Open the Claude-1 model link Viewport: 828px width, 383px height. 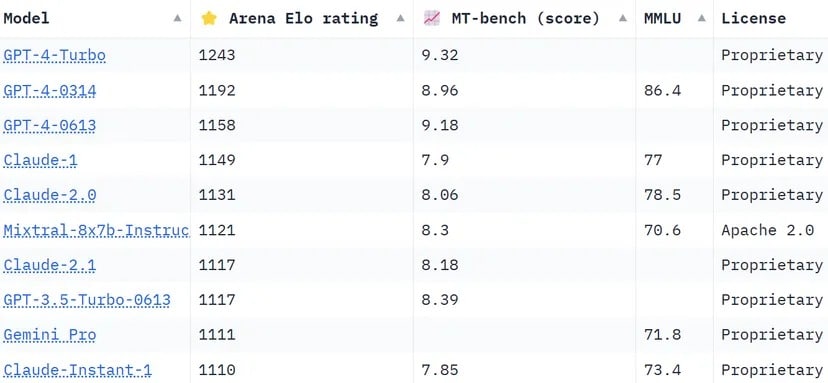40,160
